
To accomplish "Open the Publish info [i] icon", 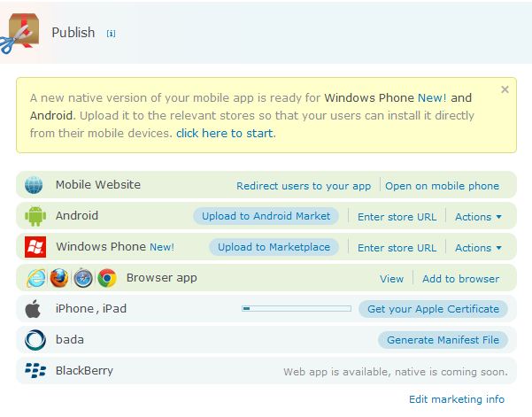I will (111, 34).
